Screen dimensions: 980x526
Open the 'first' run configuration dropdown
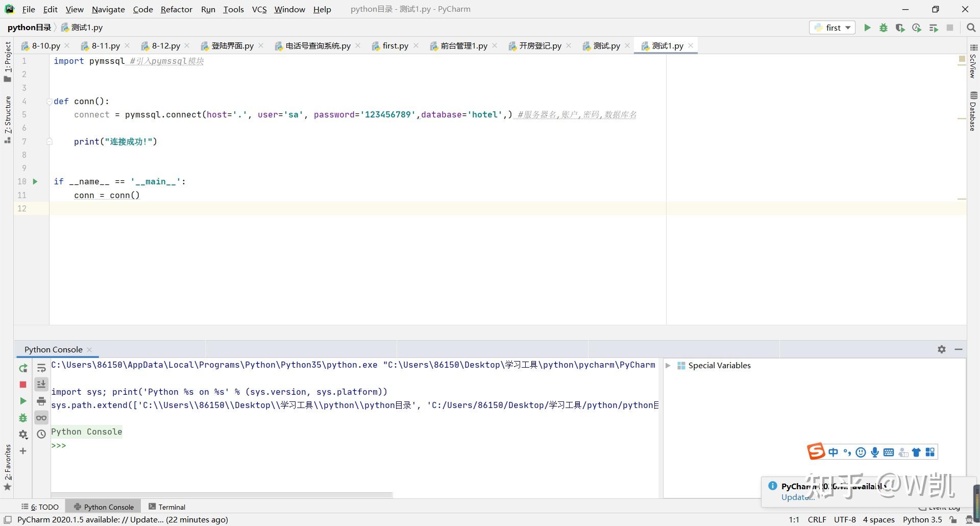click(x=832, y=28)
